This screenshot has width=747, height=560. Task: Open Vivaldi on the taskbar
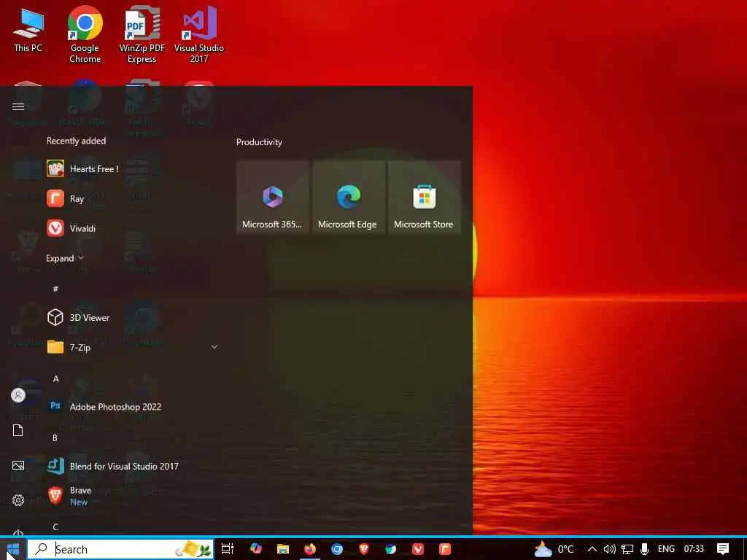pyautogui.click(x=418, y=549)
